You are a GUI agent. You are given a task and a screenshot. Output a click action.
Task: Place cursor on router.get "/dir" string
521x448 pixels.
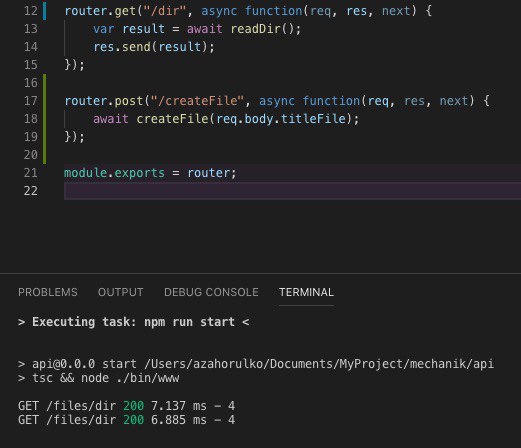[164, 11]
